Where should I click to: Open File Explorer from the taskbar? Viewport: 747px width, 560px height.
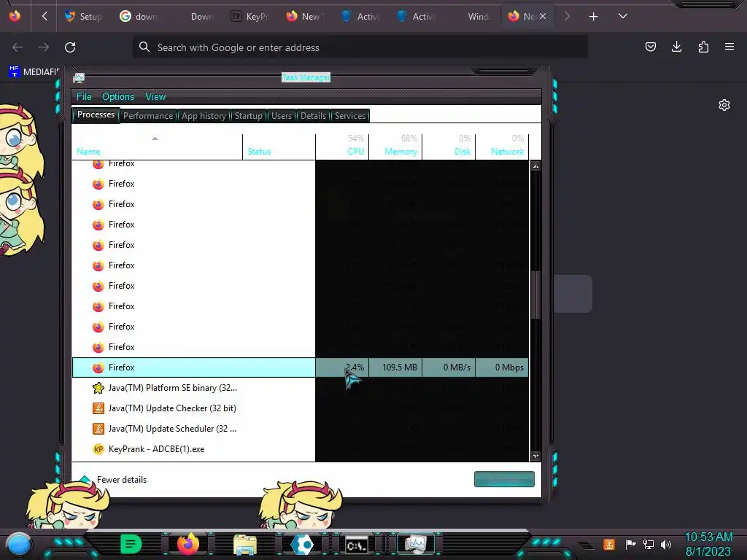(245, 544)
